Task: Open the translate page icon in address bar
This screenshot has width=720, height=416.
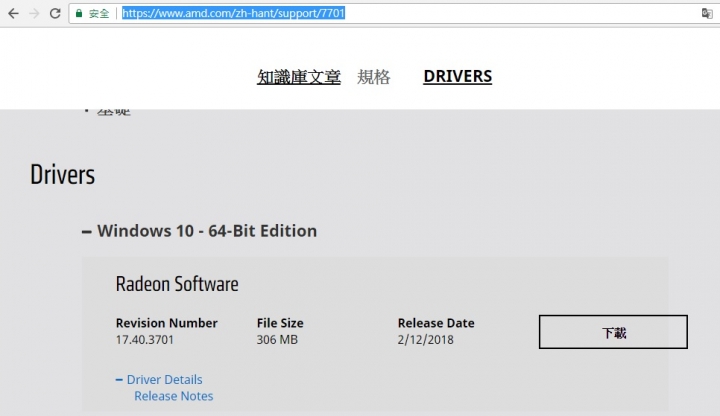Action: tap(707, 13)
